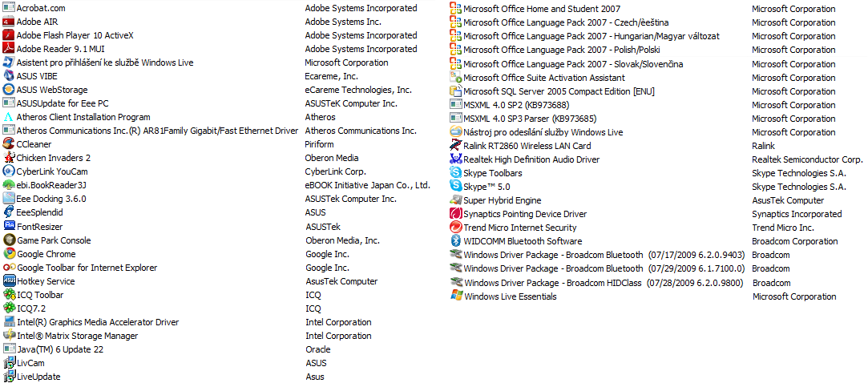The width and height of the screenshot is (868, 383).
Task: Click the Realtek High Definition Audio Driver icon
Action: (x=455, y=159)
